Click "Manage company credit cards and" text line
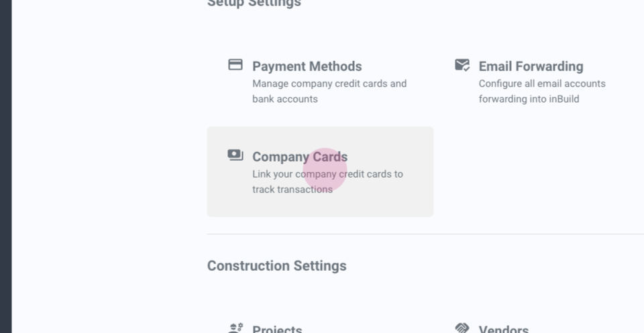Screen dimensions: 644x333 [329, 84]
